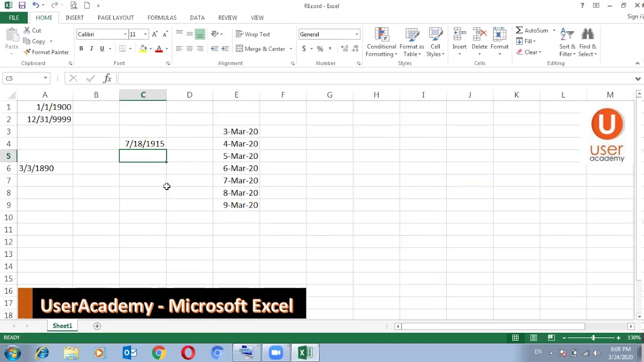Screen dimensions: 644x362
Task: Select the Sheet1 worksheet tab
Action: [62, 326]
